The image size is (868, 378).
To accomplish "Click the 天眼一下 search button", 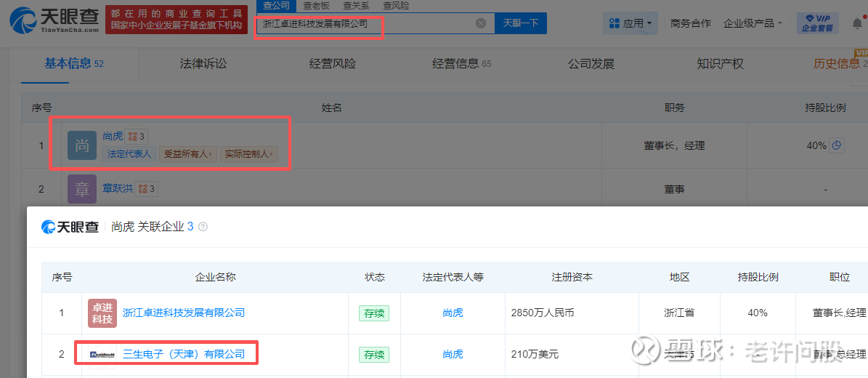I will coord(520,23).
